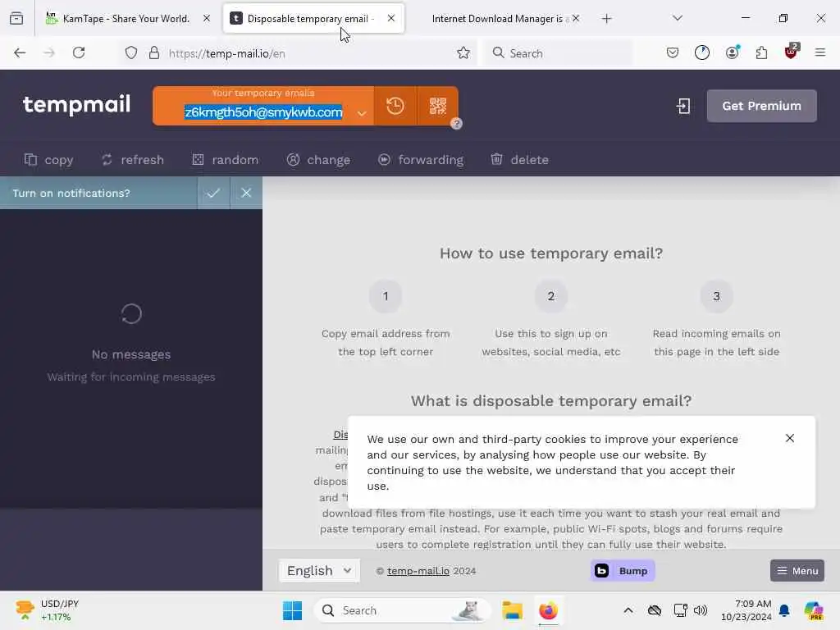Click the browser Search box
Image resolution: width=840 pixels, height=630 pixels.
point(559,53)
